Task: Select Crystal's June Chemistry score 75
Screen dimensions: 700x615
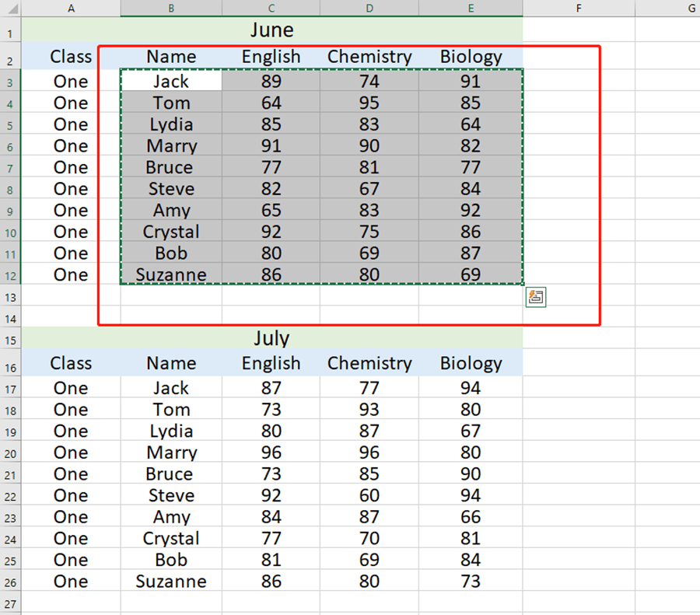Action: click(x=369, y=231)
